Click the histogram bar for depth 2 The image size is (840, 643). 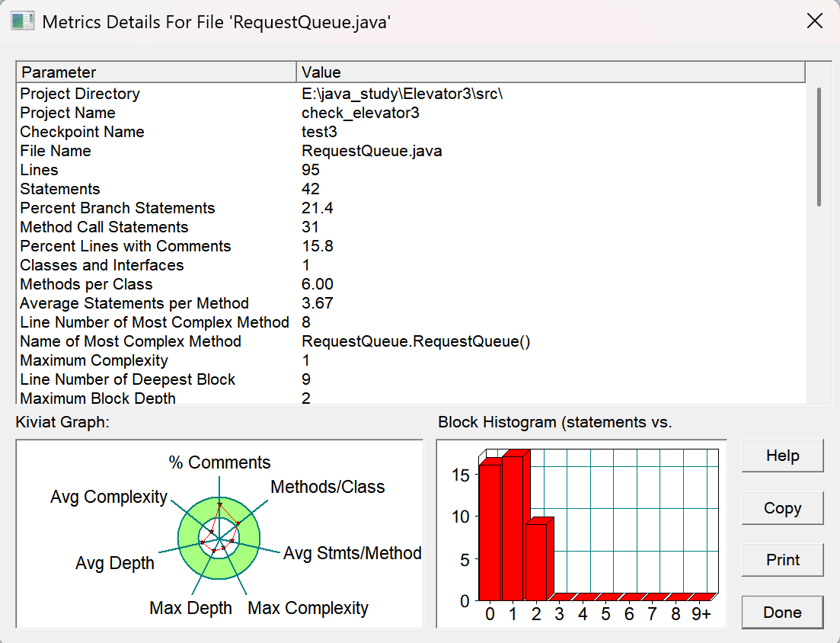tap(536, 561)
